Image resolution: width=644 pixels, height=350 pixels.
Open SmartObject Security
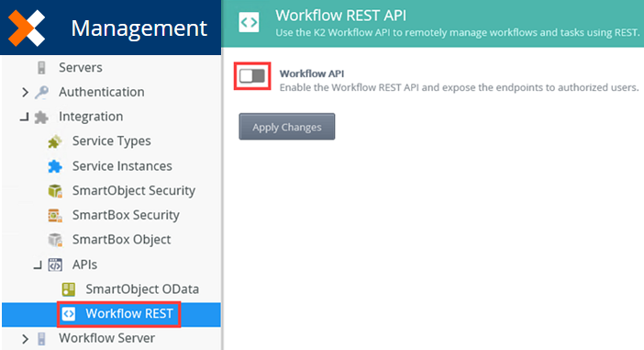coord(134,191)
